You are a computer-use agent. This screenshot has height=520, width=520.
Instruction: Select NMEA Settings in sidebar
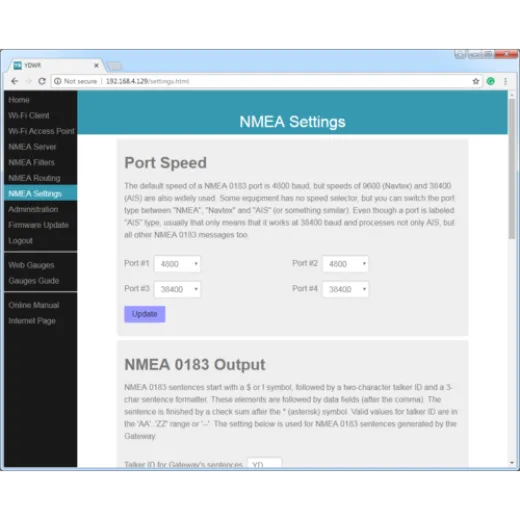(x=41, y=193)
